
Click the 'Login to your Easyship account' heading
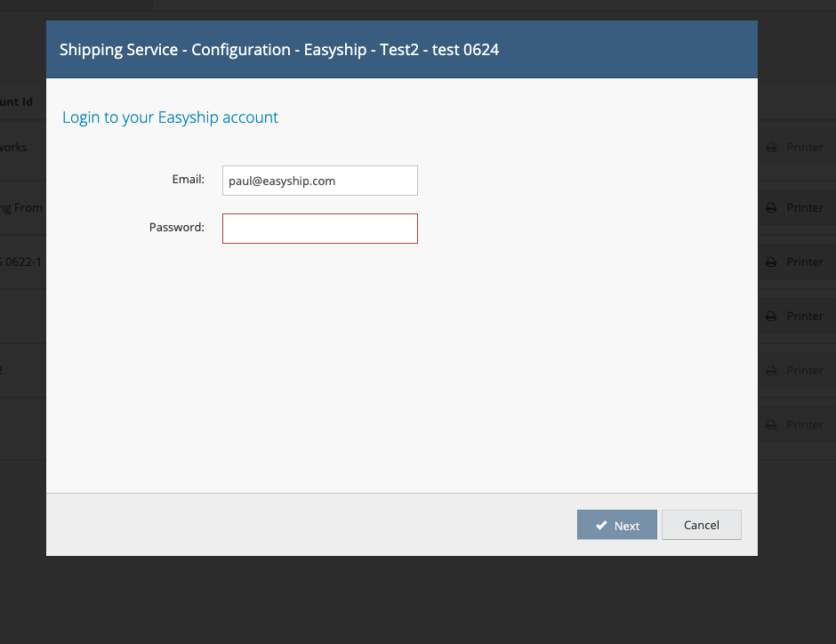click(x=170, y=117)
